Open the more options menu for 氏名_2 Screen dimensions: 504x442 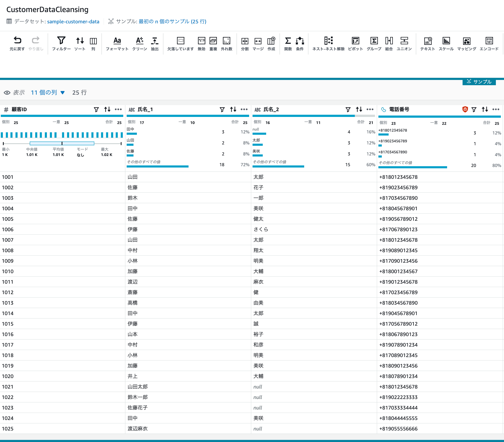[370, 110]
